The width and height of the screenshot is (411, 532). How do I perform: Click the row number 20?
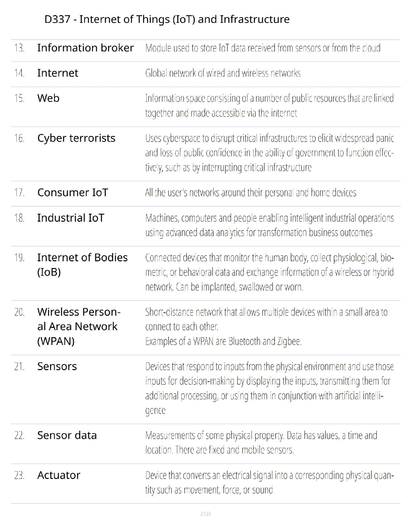19,312
